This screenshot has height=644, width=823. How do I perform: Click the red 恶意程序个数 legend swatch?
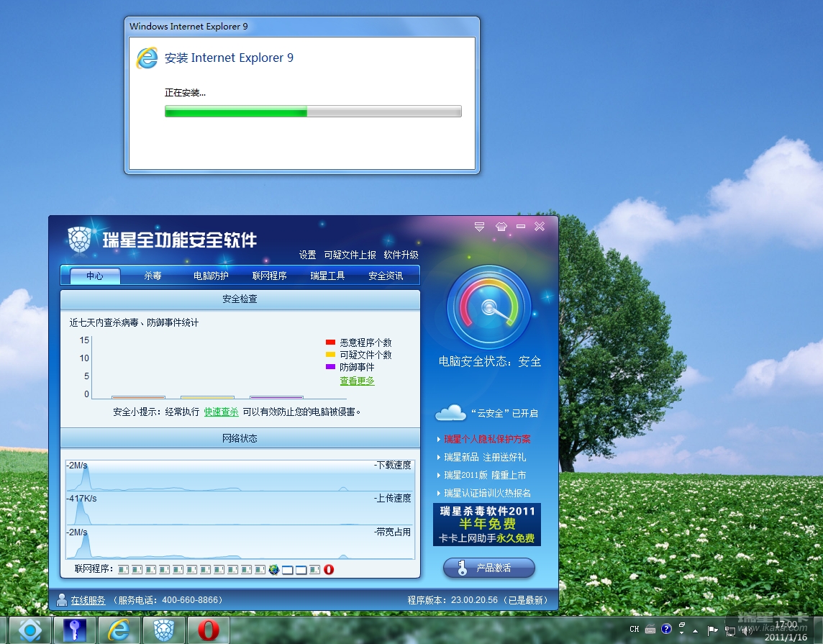point(331,343)
